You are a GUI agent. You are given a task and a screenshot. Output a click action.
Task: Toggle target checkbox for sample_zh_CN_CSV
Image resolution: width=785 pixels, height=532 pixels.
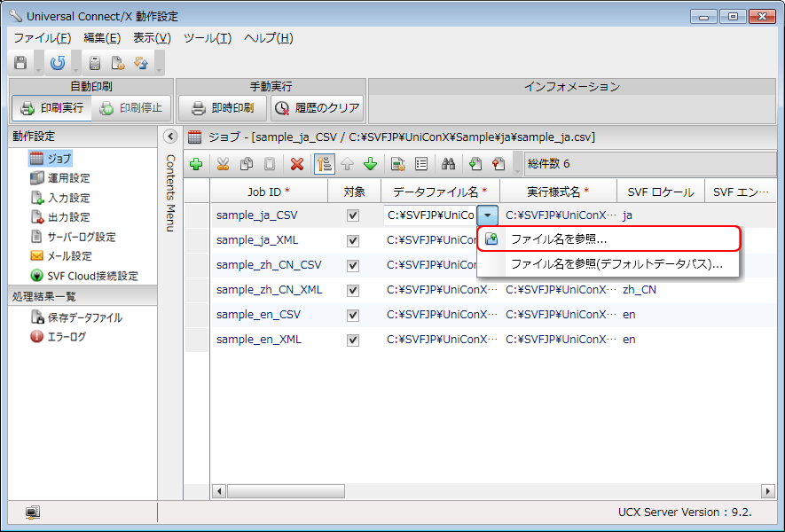pyautogui.click(x=353, y=265)
